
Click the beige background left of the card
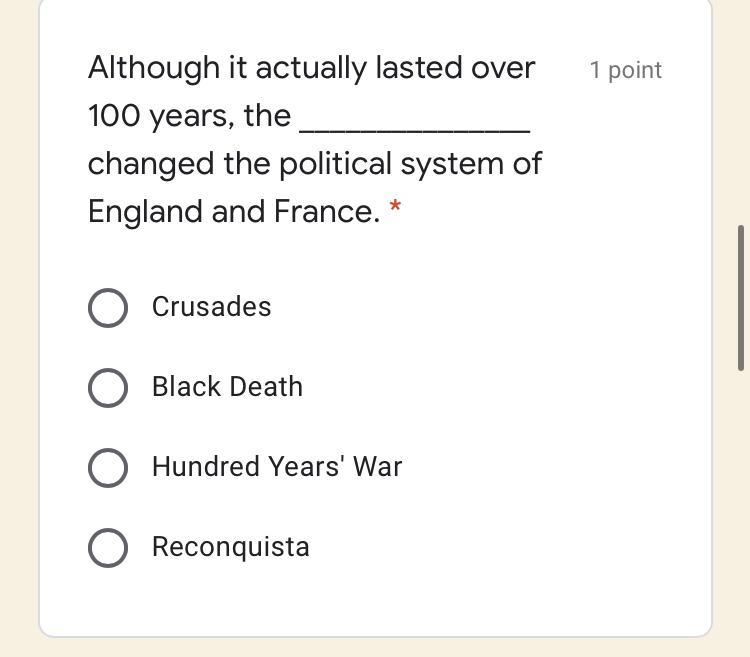pos(18,330)
